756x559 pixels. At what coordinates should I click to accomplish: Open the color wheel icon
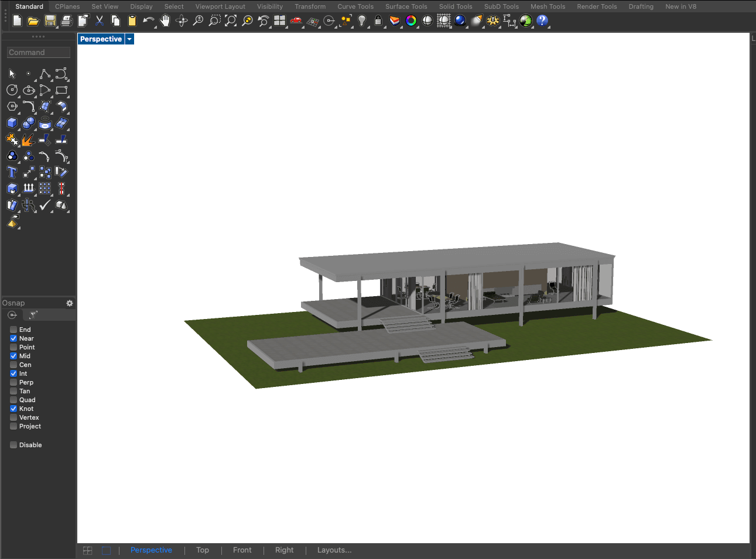click(x=411, y=21)
